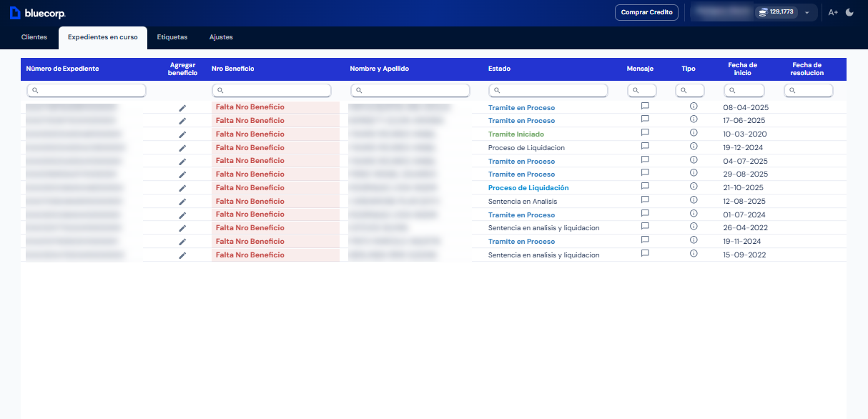Image resolution: width=868 pixels, height=419 pixels.
Task: Show info for the 15-09-2022 row
Action: pyautogui.click(x=694, y=253)
